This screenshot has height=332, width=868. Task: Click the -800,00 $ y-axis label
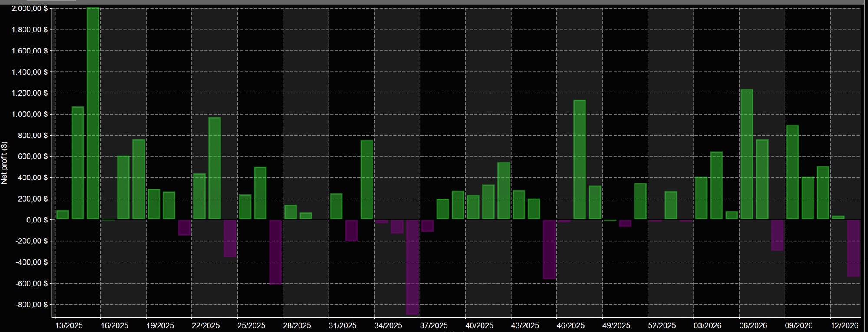tap(31, 305)
